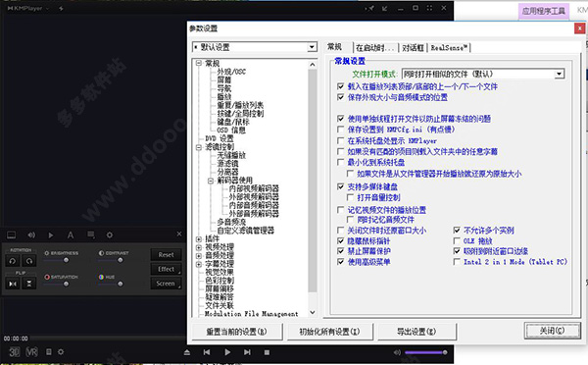Uncheck 载入在播放列表顶部/底部的上一个/下一个文件
Viewport: 588px width, 365px height.
point(340,86)
